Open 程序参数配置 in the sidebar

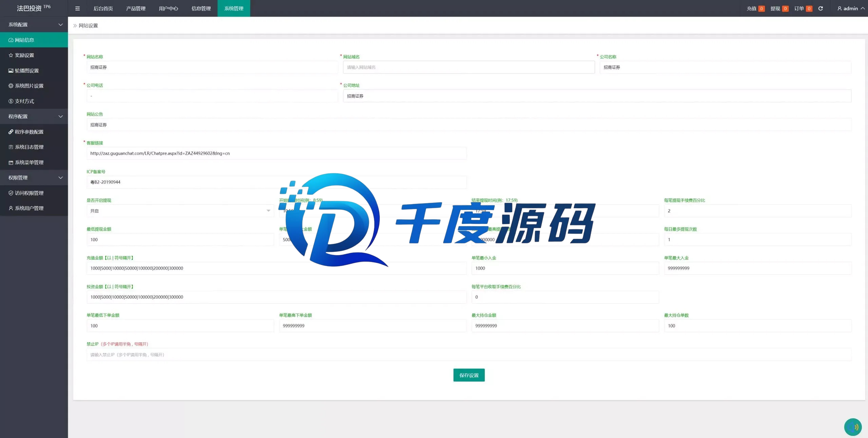(34, 132)
